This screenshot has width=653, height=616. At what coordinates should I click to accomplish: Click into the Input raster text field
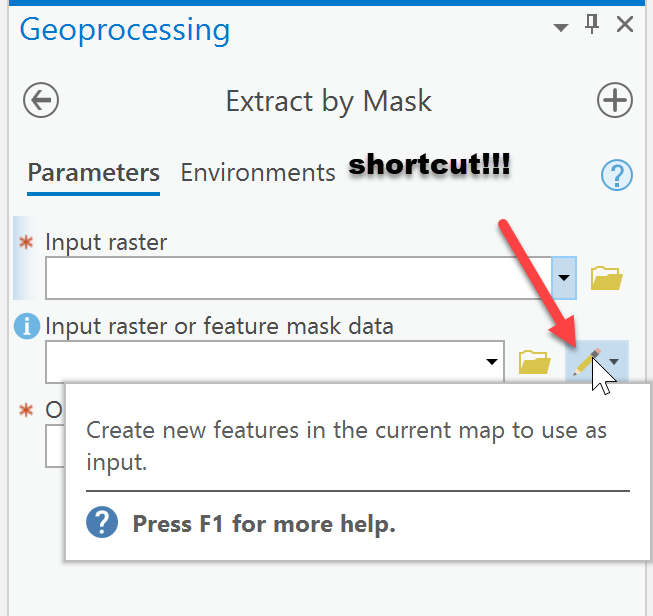pyautogui.click(x=298, y=278)
